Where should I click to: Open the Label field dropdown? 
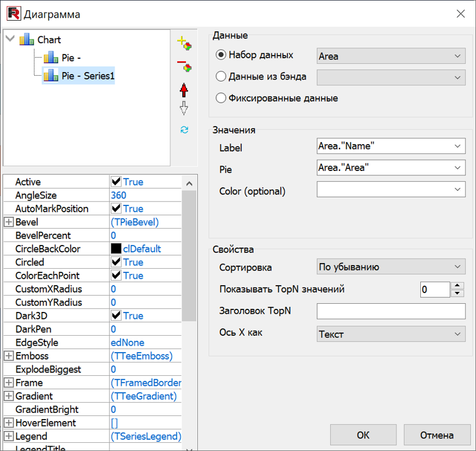pyautogui.click(x=457, y=147)
